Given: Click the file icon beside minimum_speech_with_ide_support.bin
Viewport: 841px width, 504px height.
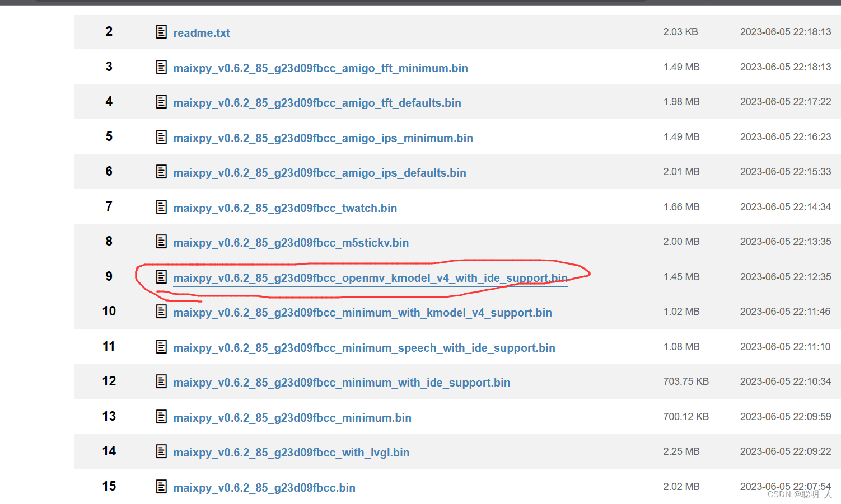Looking at the screenshot, I should [161, 347].
